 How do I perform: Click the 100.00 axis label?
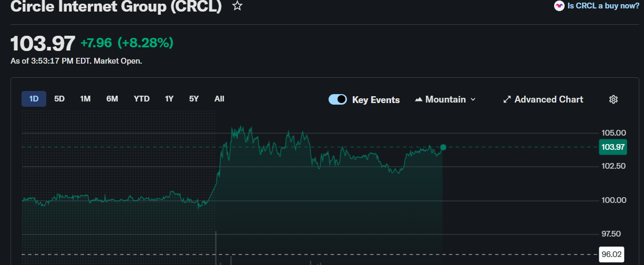tap(614, 200)
